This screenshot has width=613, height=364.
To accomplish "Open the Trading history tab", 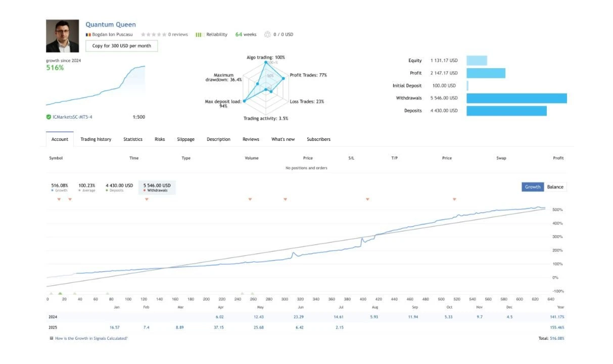I will tap(96, 139).
